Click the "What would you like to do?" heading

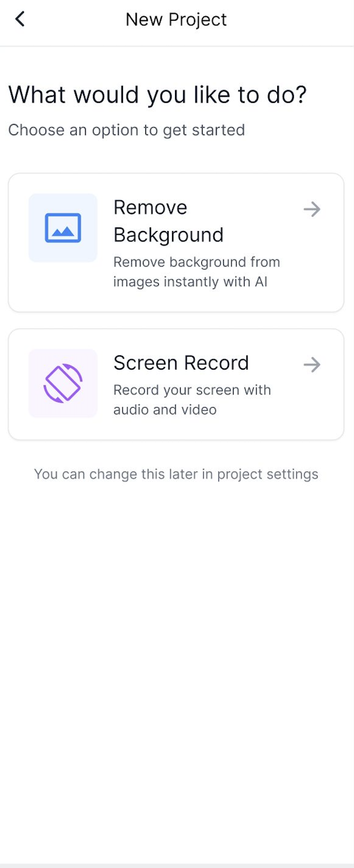coord(157,95)
